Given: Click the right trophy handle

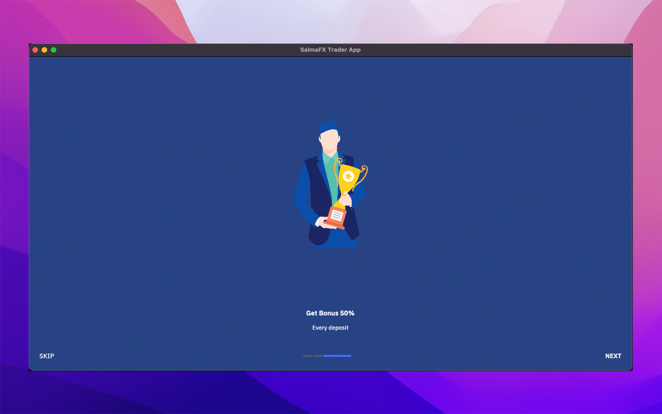Looking at the screenshot, I should [363, 174].
